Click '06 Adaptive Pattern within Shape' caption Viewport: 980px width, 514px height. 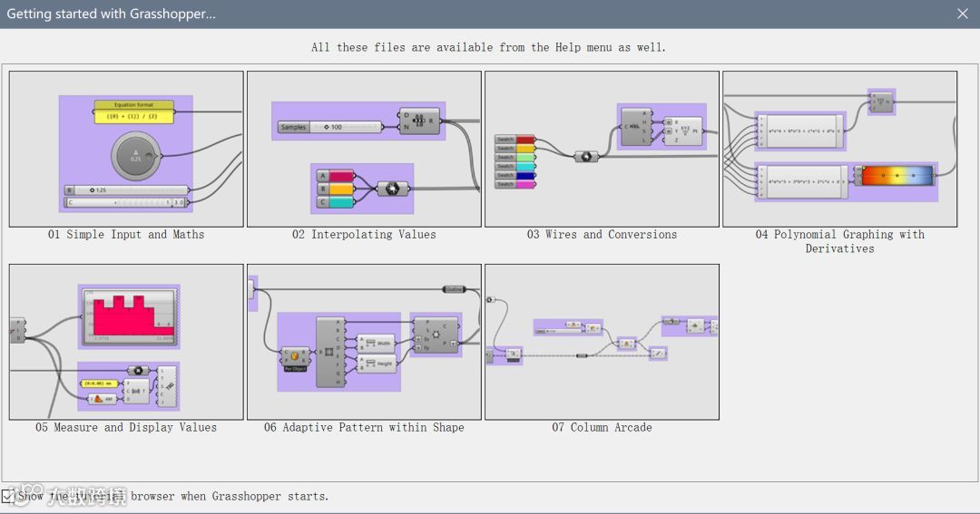tap(365, 428)
